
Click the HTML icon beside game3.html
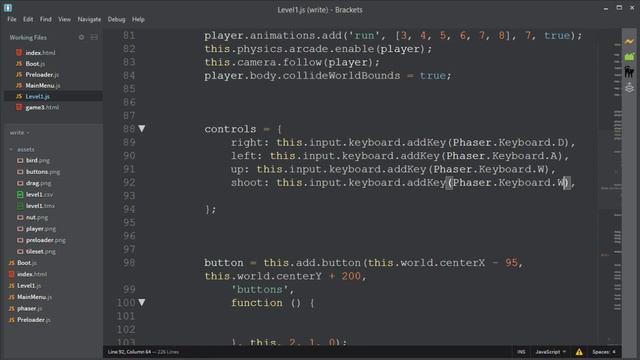[x=19, y=107]
